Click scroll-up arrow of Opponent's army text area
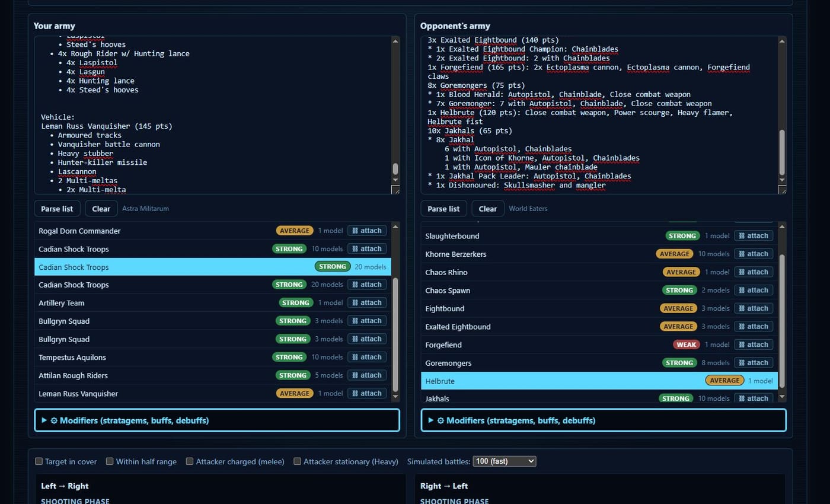 click(782, 40)
